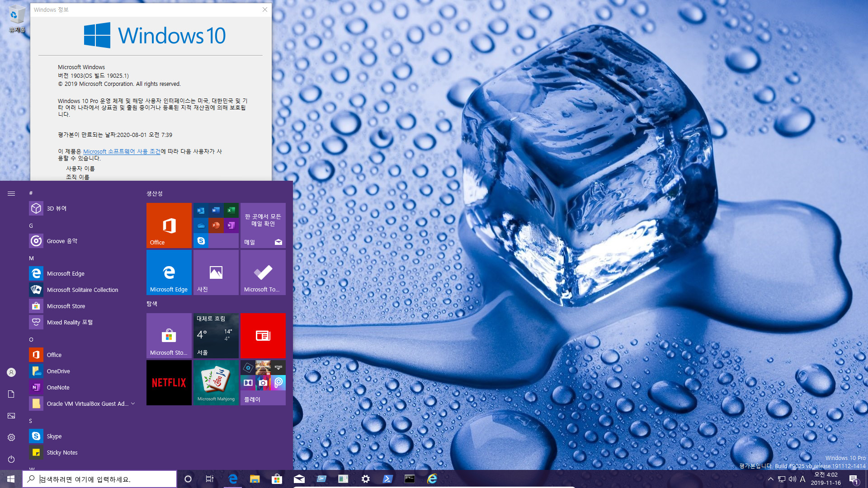
Task: Open the Microsoft To-Do tile
Action: 263,272
